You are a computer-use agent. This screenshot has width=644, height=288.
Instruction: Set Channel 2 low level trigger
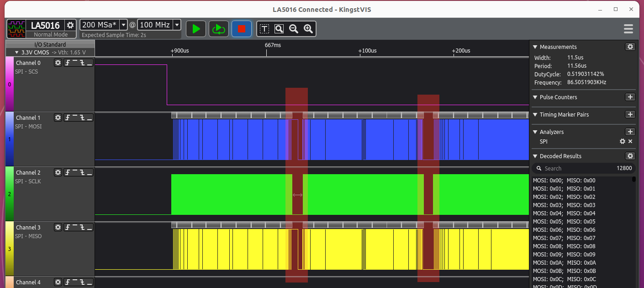pyautogui.click(x=90, y=172)
